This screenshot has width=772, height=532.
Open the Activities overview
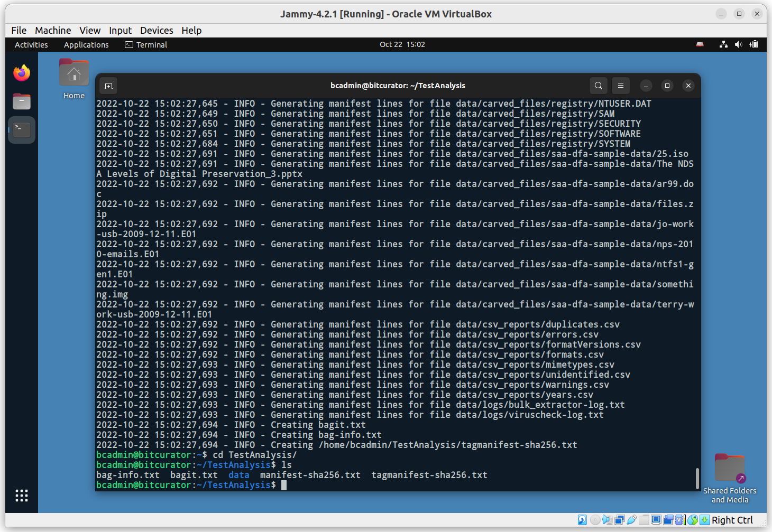pyautogui.click(x=31, y=45)
